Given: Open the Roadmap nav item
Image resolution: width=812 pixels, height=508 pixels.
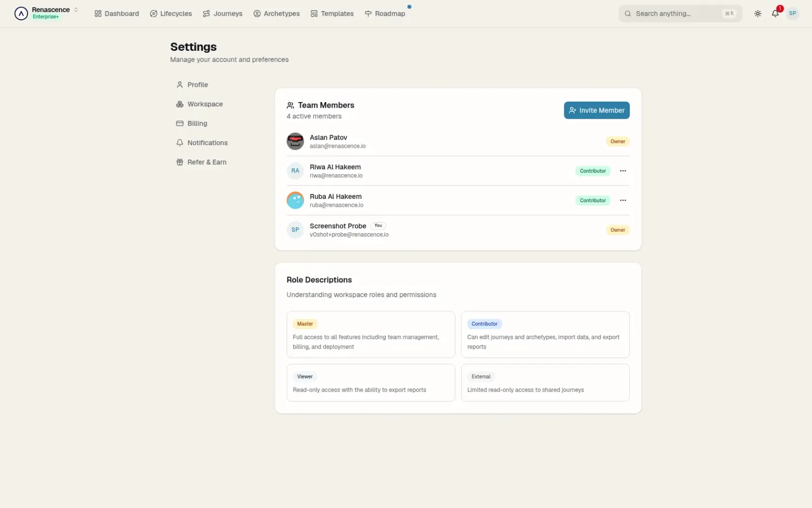Looking at the screenshot, I should tap(385, 14).
